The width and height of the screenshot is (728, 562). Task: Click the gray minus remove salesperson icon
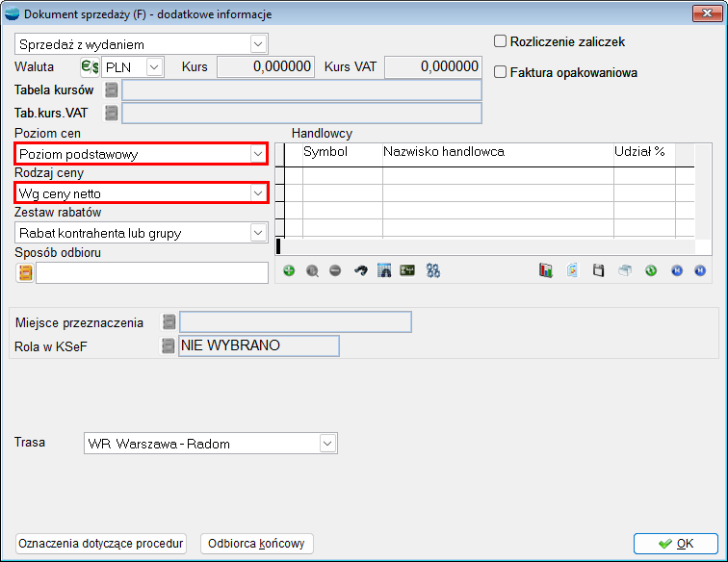(335, 271)
